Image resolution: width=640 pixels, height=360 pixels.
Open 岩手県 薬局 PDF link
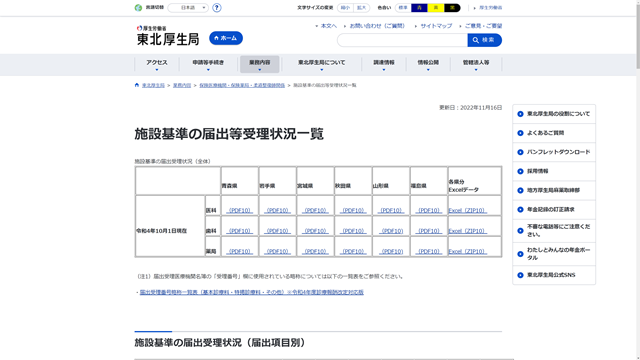coord(278,251)
